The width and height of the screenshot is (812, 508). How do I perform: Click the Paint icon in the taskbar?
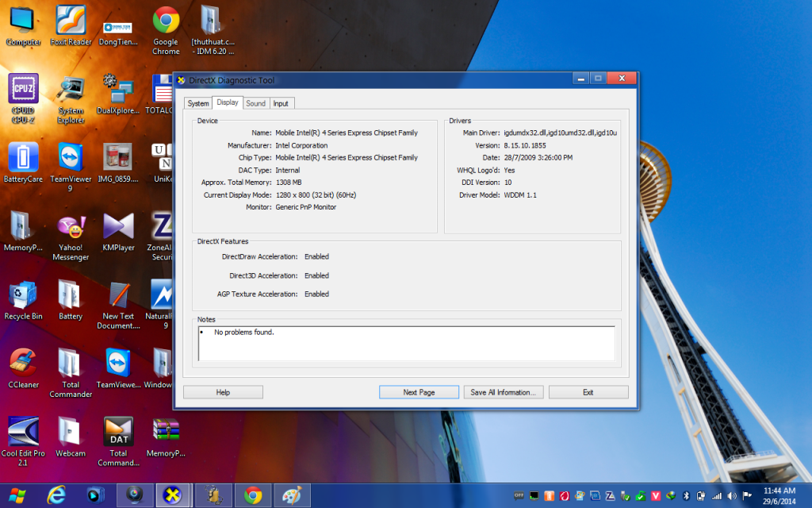tap(292, 495)
